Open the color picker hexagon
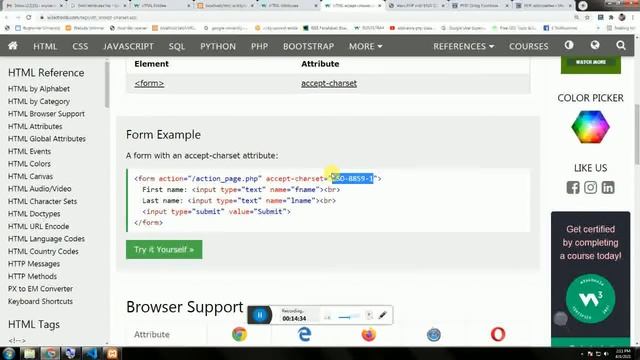Viewport: 640px width, 360px height. point(590,127)
